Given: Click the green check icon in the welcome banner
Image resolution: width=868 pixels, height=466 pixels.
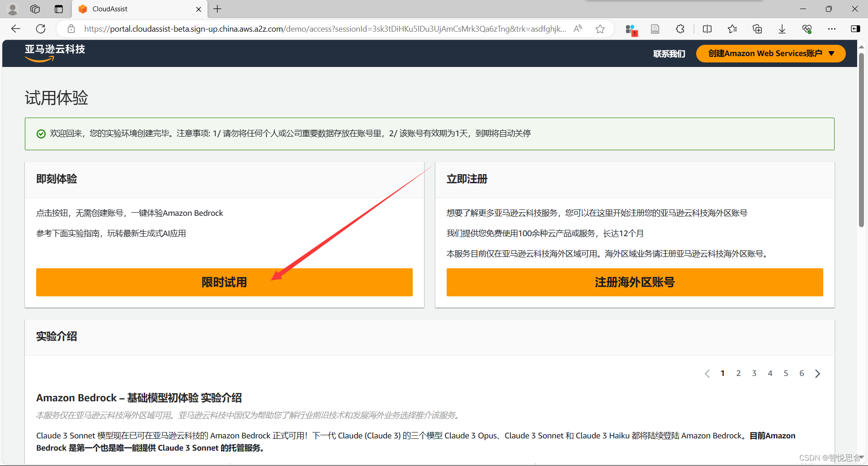Looking at the screenshot, I should [41, 134].
